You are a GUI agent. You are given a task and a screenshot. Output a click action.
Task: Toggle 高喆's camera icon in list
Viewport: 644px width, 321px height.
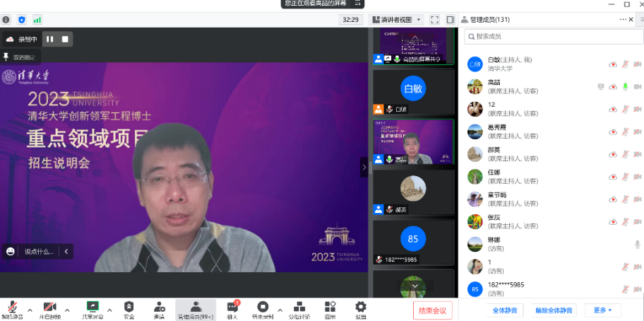[638, 87]
